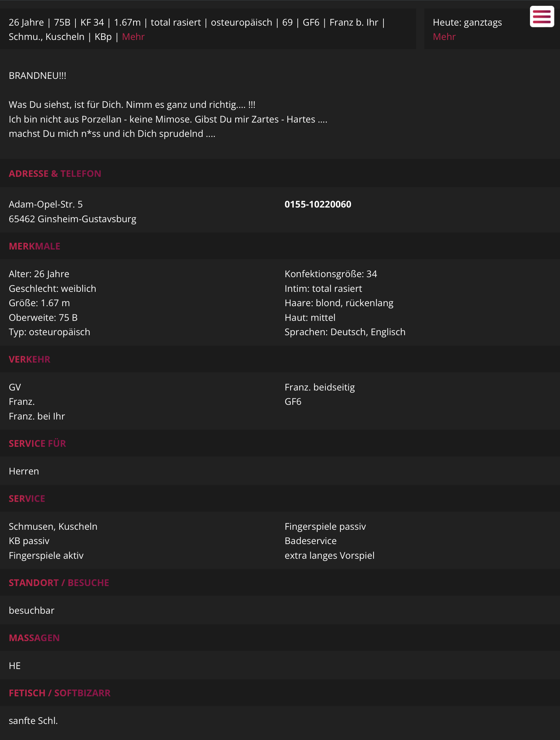Click the 'Alter: 26 Jahre' entry
The width and height of the screenshot is (560, 740).
pyautogui.click(x=39, y=274)
